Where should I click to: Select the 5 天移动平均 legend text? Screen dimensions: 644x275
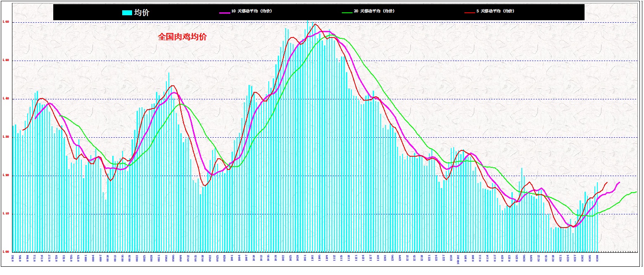click(495, 11)
